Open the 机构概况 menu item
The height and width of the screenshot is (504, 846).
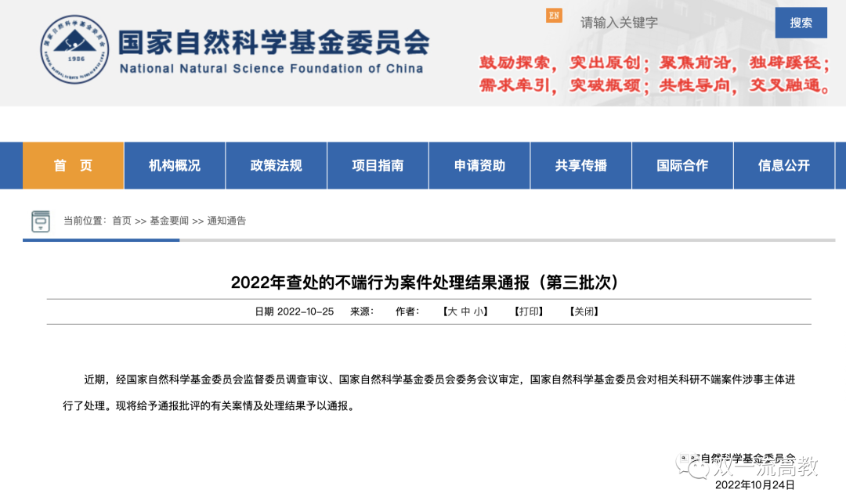click(x=175, y=166)
